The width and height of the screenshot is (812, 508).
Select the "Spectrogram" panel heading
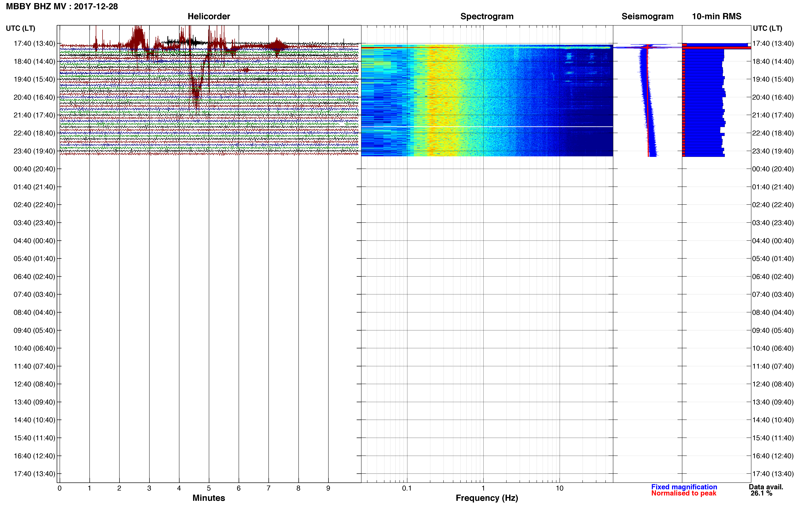click(487, 16)
